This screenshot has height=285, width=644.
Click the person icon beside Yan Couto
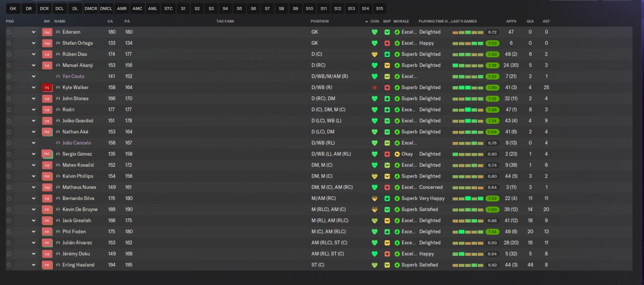pos(58,77)
